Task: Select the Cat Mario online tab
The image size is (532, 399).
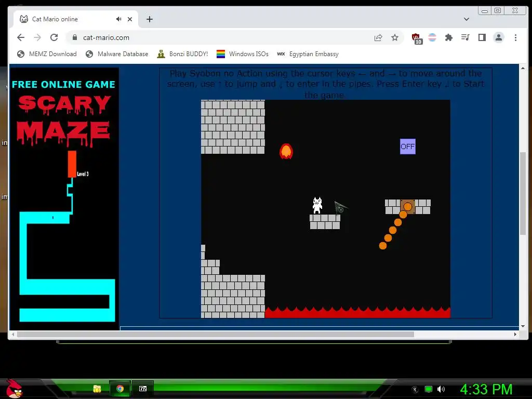Action: click(x=76, y=19)
